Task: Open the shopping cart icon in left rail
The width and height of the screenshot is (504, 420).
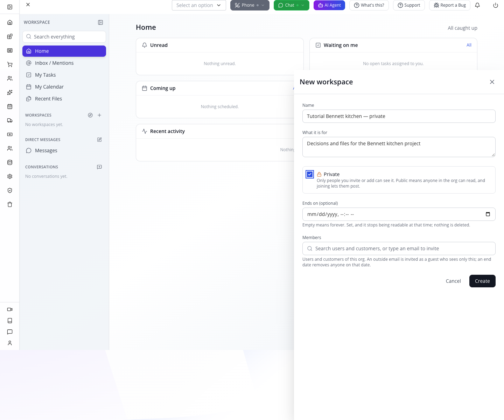Action: point(10,64)
